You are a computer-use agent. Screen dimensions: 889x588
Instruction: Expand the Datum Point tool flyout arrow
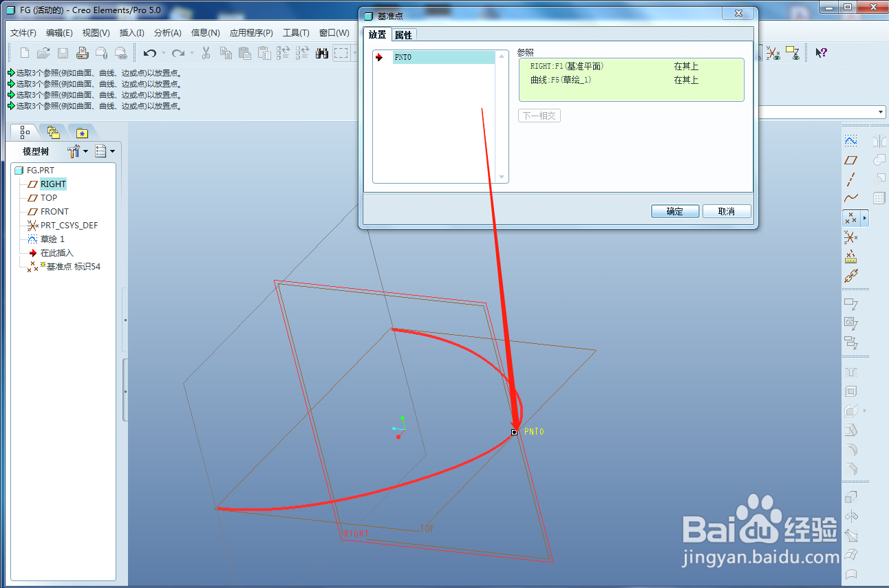tap(865, 218)
